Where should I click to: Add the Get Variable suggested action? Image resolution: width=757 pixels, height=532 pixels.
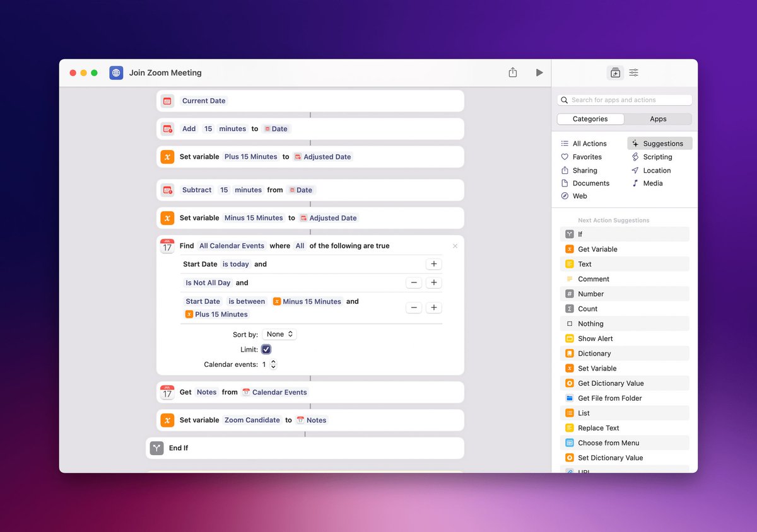[625, 249]
